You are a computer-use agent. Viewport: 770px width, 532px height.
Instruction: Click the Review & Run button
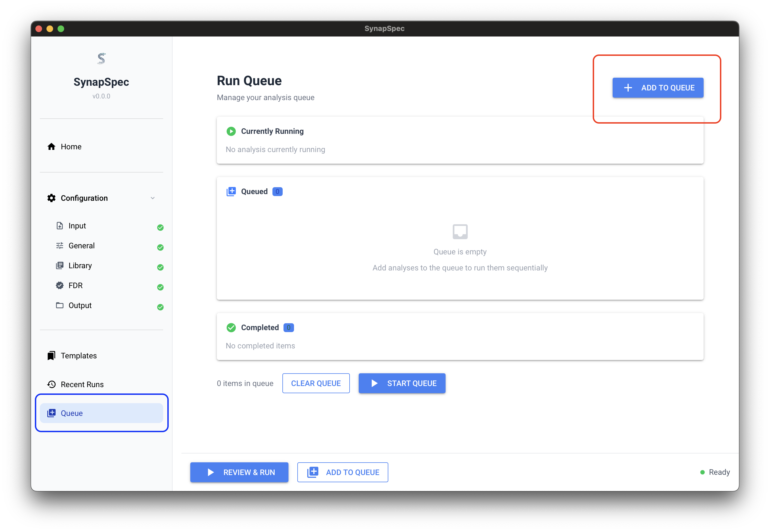(x=239, y=472)
